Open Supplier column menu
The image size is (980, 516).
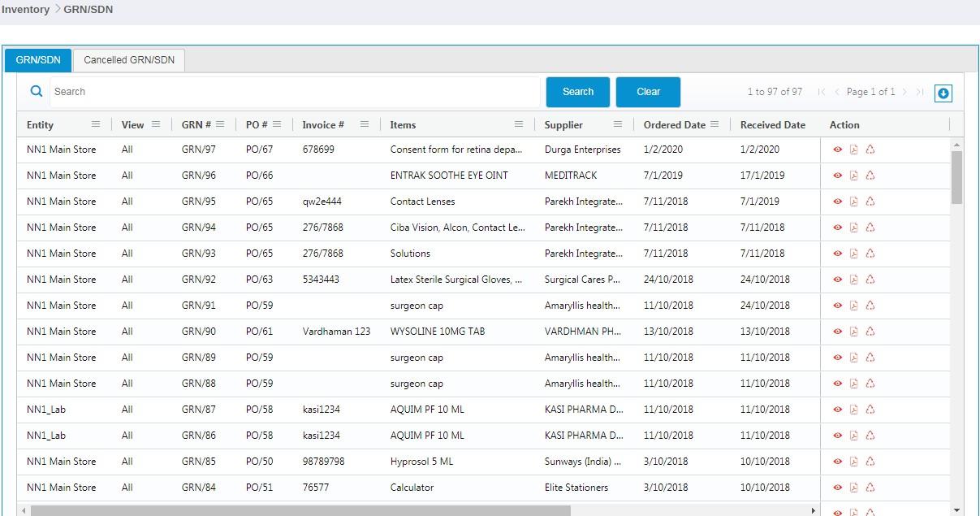(618, 124)
